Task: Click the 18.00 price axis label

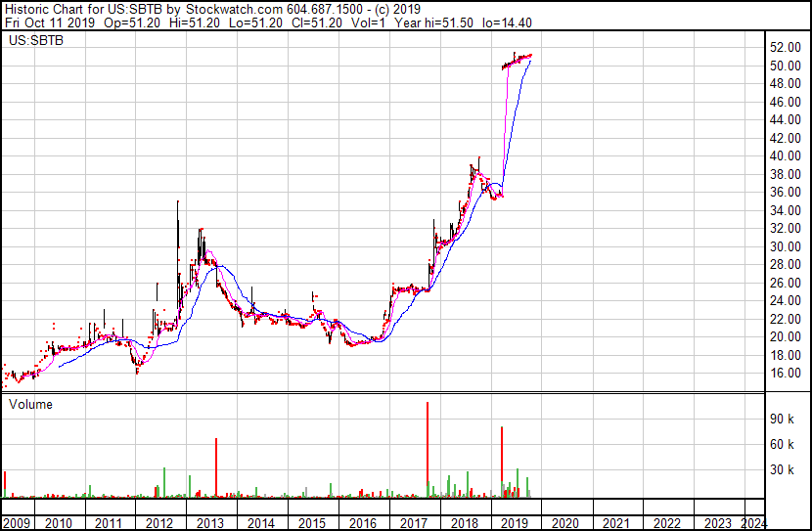Action: (x=785, y=356)
